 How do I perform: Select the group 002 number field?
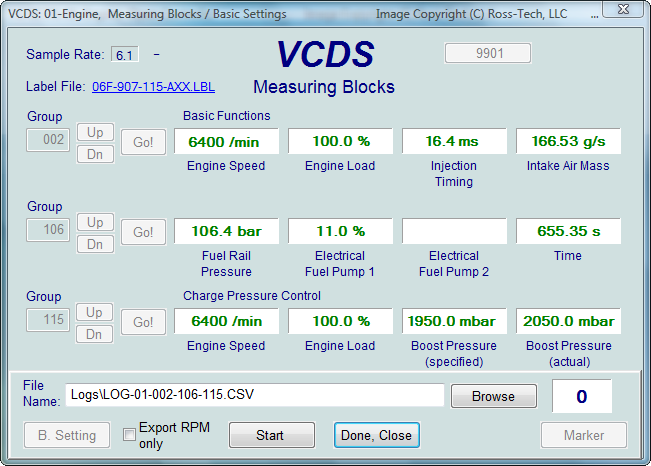tap(48, 140)
